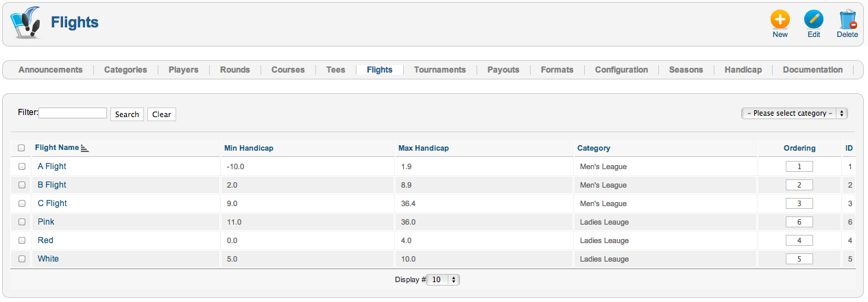Click the Filter text input field
This screenshot has height=302, width=868.
click(x=73, y=113)
